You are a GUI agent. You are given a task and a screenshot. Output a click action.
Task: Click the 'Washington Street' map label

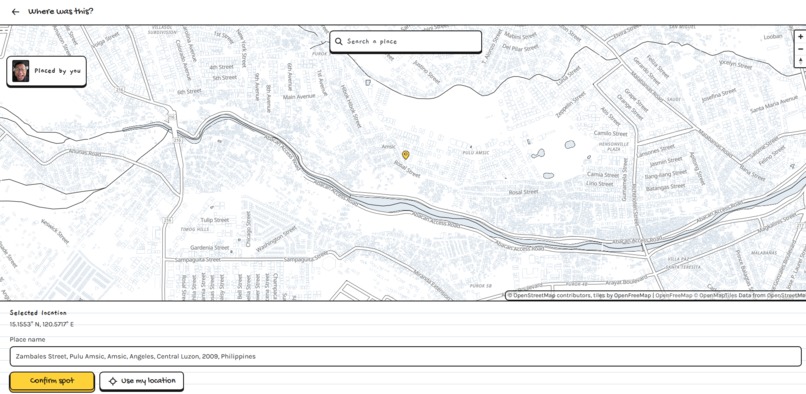(276, 239)
